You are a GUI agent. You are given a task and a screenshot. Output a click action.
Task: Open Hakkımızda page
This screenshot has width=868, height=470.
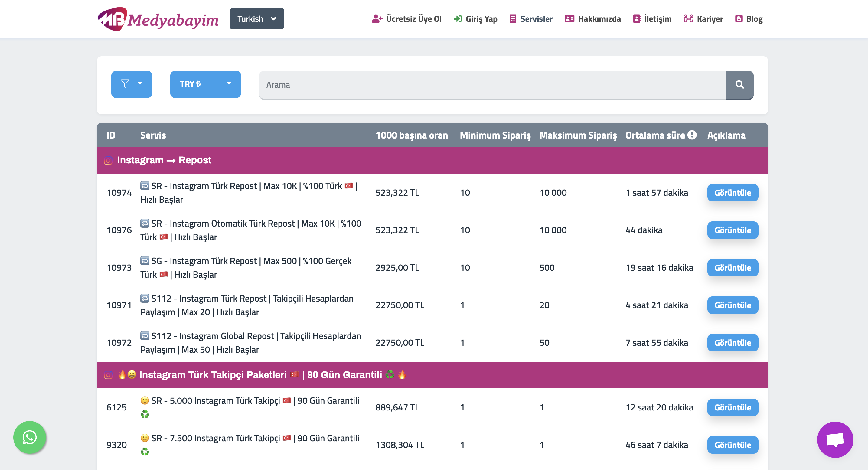593,19
